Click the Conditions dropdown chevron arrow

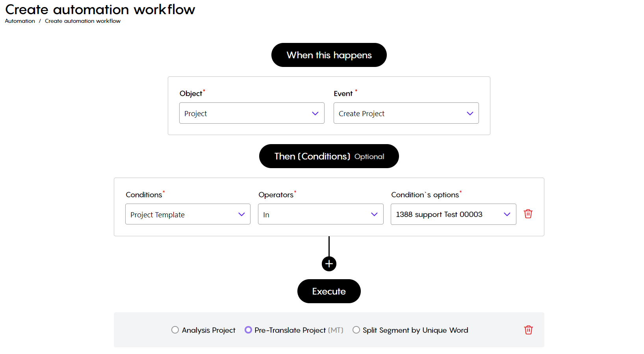pyautogui.click(x=241, y=214)
